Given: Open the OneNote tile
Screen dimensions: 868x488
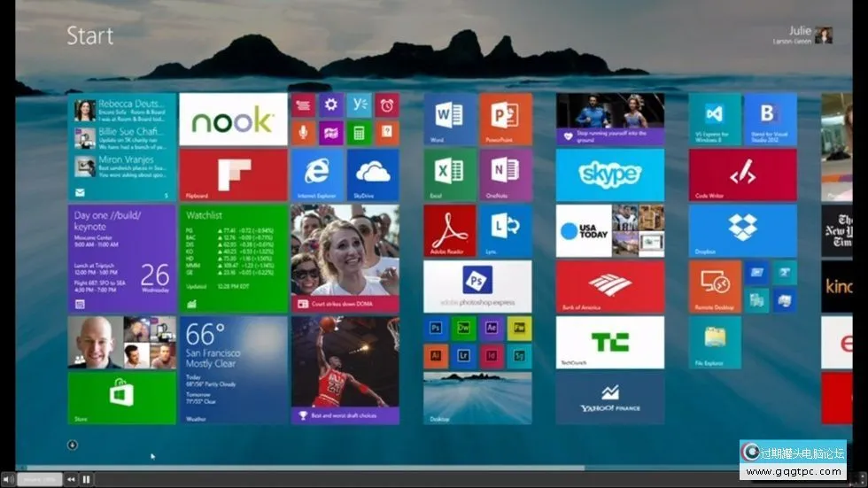Looking at the screenshot, I should point(505,174).
